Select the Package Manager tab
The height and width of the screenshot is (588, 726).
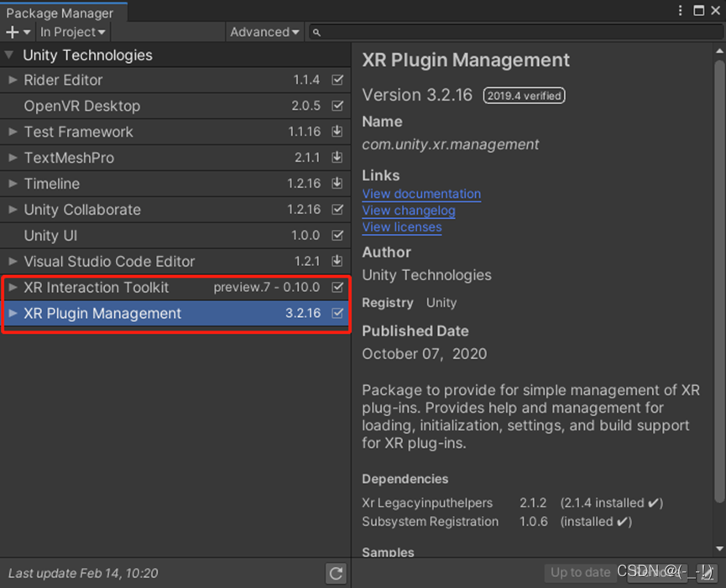pos(59,13)
